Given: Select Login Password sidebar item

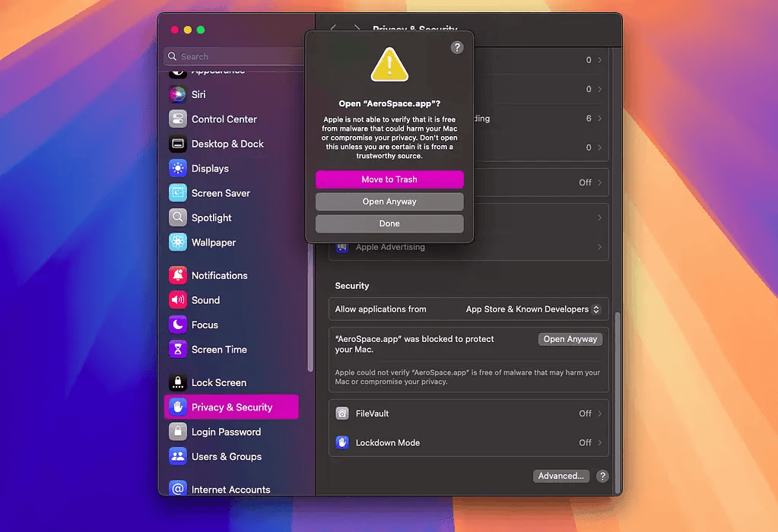Looking at the screenshot, I should pyautogui.click(x=226, y=432).
